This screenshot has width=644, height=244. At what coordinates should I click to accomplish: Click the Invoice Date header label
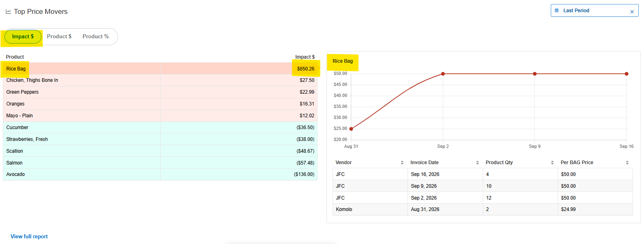(425, 163)
